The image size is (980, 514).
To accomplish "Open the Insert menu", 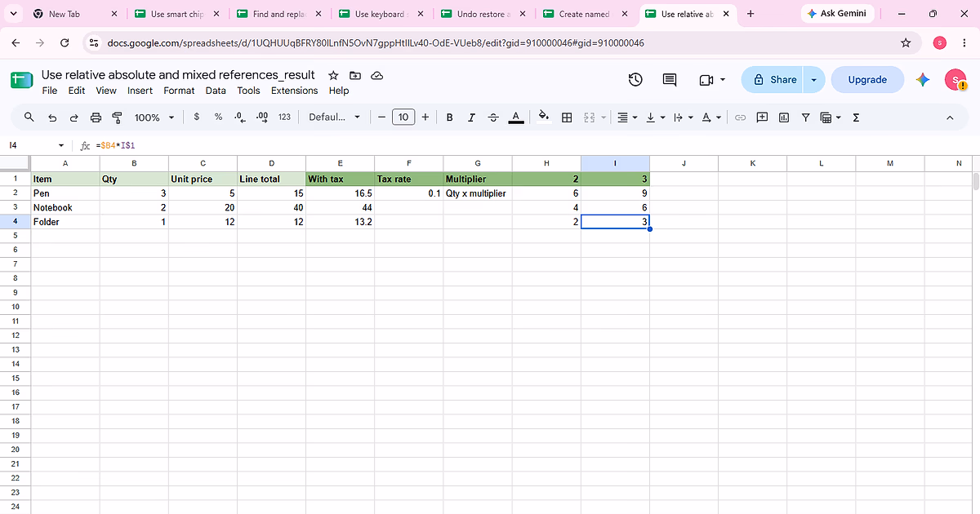I will point(140,91).
